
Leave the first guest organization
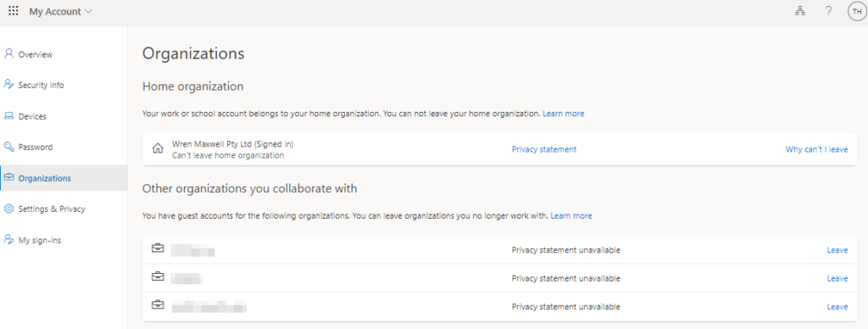[837, 250]
